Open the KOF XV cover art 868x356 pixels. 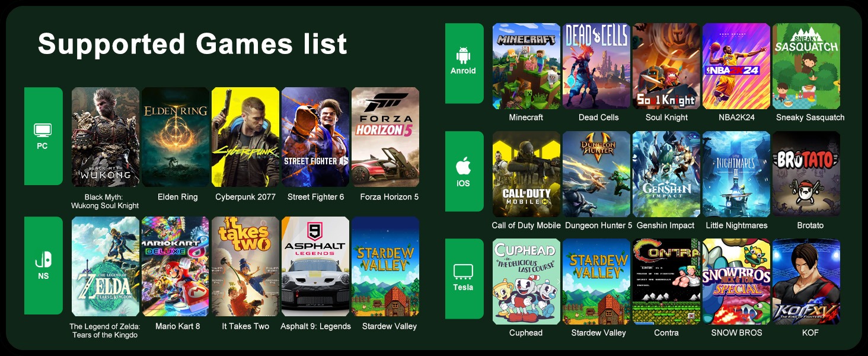pyautogui.click(x=806, y=281)
